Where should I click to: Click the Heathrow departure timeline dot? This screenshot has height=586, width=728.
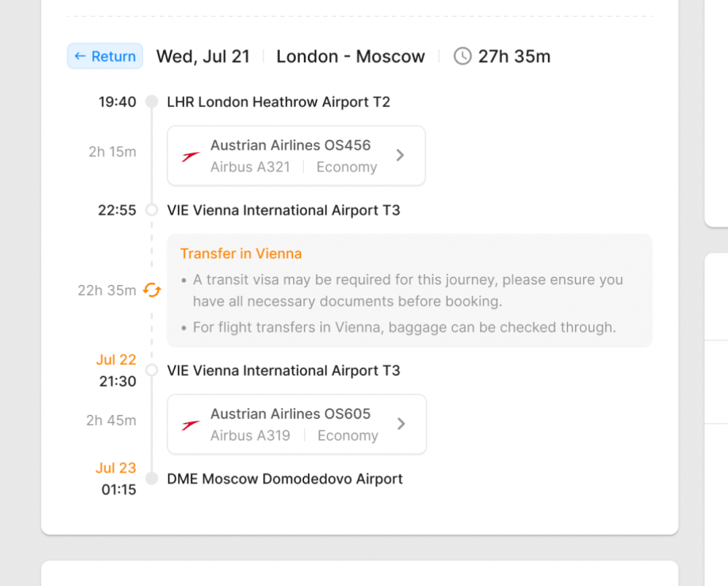(152, 102)
